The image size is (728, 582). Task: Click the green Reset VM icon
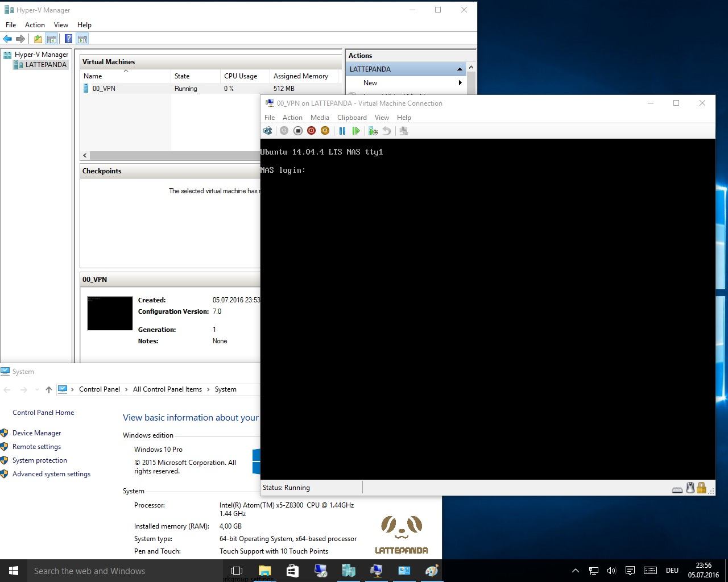tap(356, 131)
